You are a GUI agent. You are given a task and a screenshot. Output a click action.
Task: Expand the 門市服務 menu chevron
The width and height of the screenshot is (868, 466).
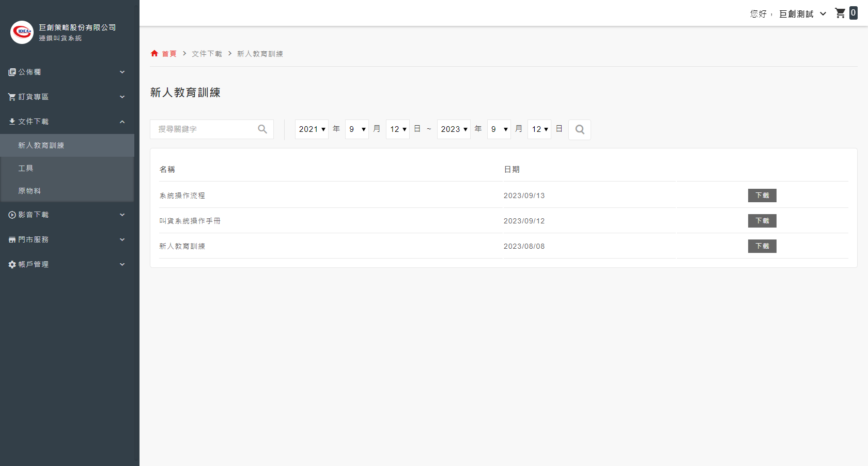point(122,239)
